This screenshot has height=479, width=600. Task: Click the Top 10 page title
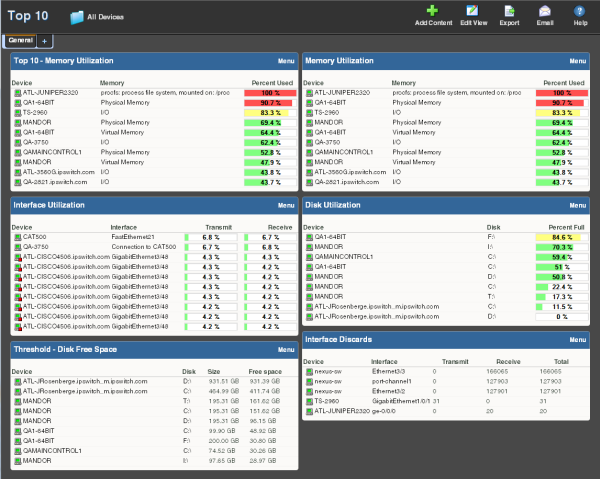[28, 16]
